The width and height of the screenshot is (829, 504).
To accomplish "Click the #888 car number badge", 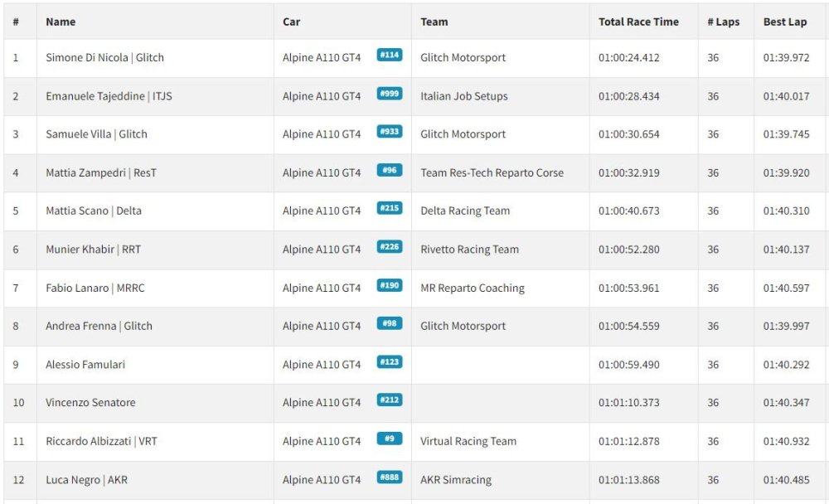I will pyautogui.click(x=390, y=477).
